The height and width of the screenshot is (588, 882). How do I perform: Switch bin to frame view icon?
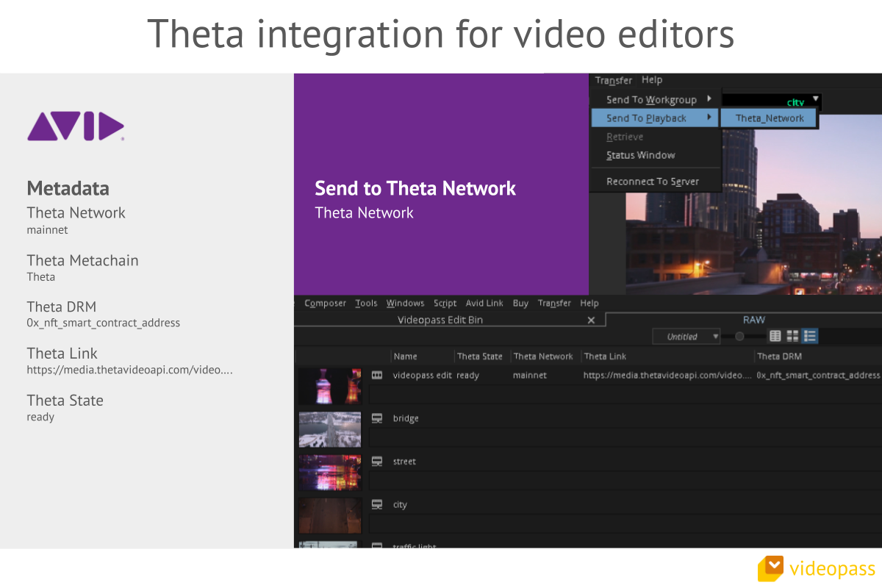point(792,336)
